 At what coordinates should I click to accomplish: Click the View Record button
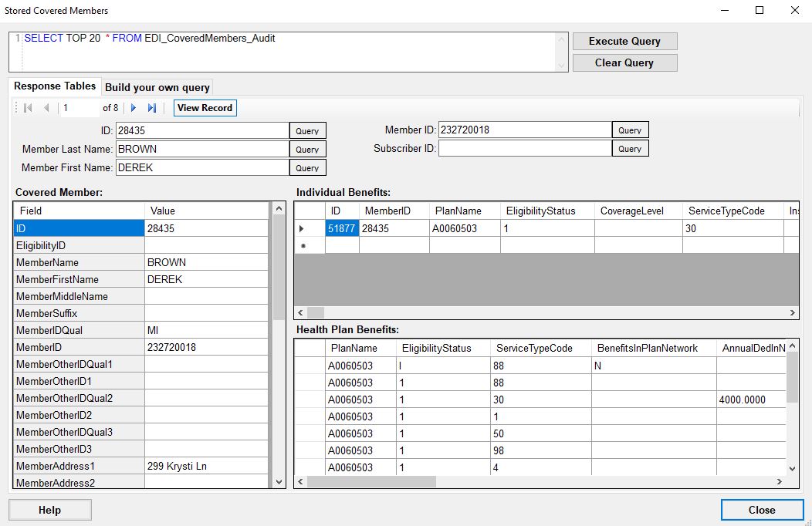pyautogui.click(x=205, y=107)
